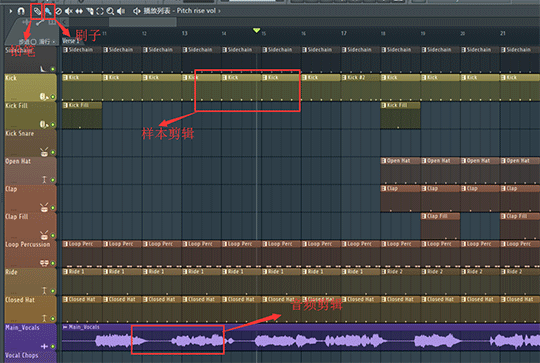
Task: Click the Kick track drum icon
Action: 43,96
